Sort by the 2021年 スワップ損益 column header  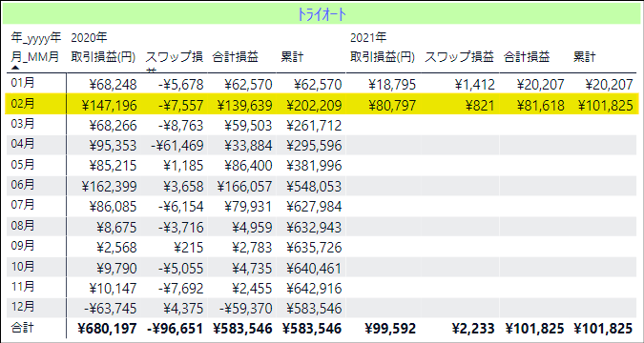(x=459, y=57)
